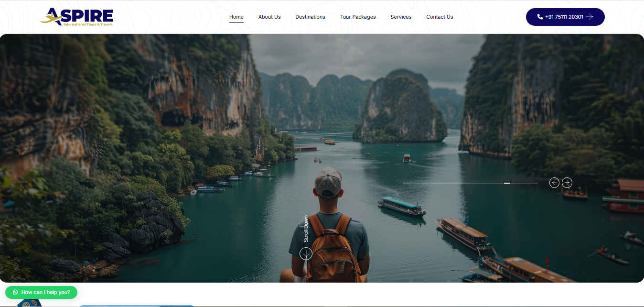Select Tour Packages in navigation
Viewport: 644px width, 307px height.
tap(358, 17)
